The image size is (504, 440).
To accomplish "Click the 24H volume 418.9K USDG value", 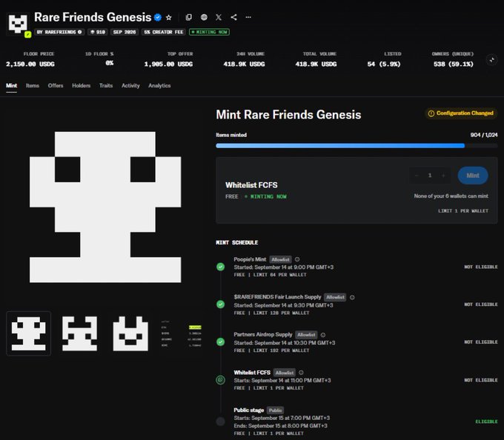I will [x=245, y=64].
